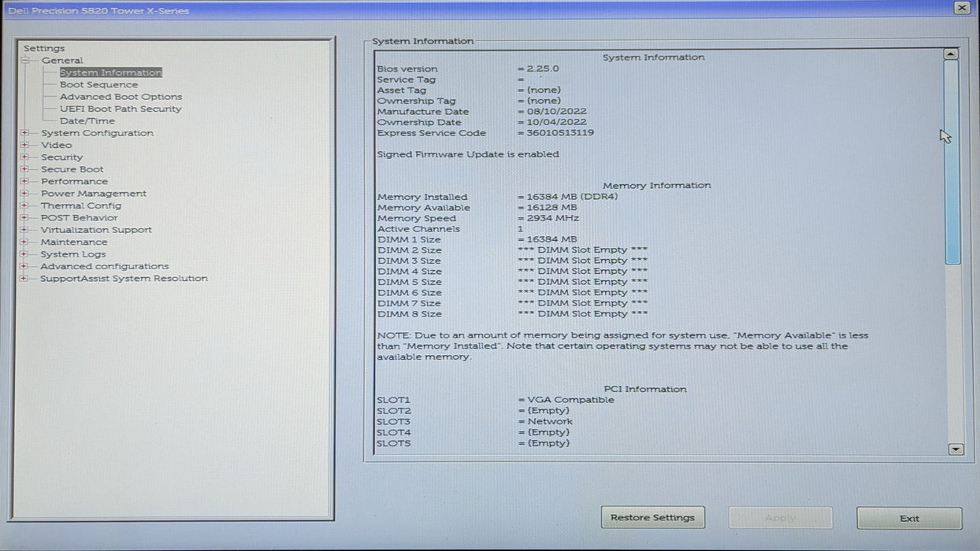This screenshot has height=551, width=980.
Task: Select the Advanced configurations label
Action: [105, 266]
